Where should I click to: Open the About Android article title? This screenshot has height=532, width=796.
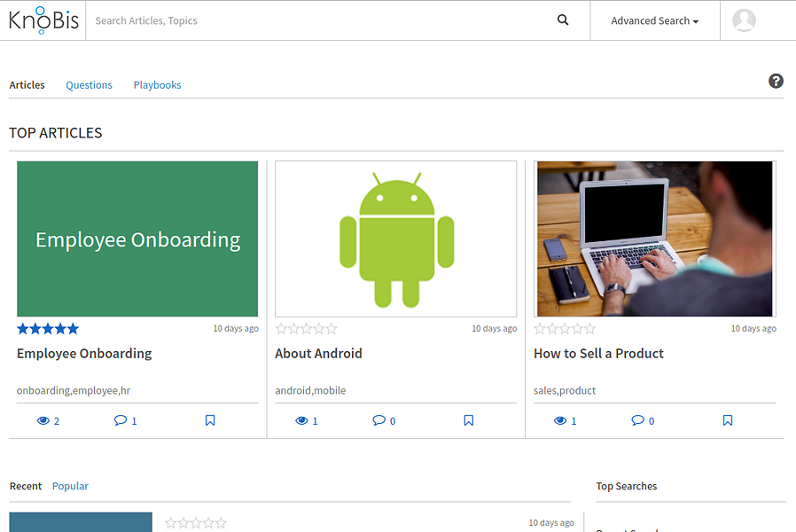pos(318,353)
